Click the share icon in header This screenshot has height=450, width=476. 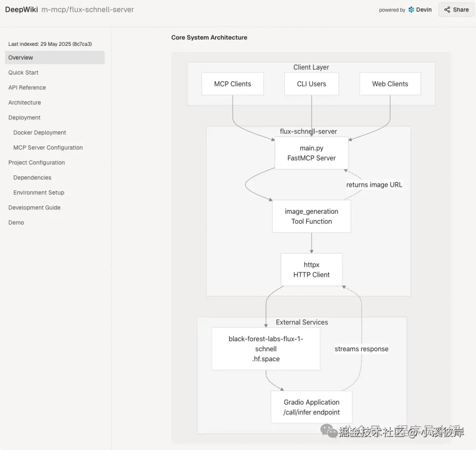pos(447,10)
